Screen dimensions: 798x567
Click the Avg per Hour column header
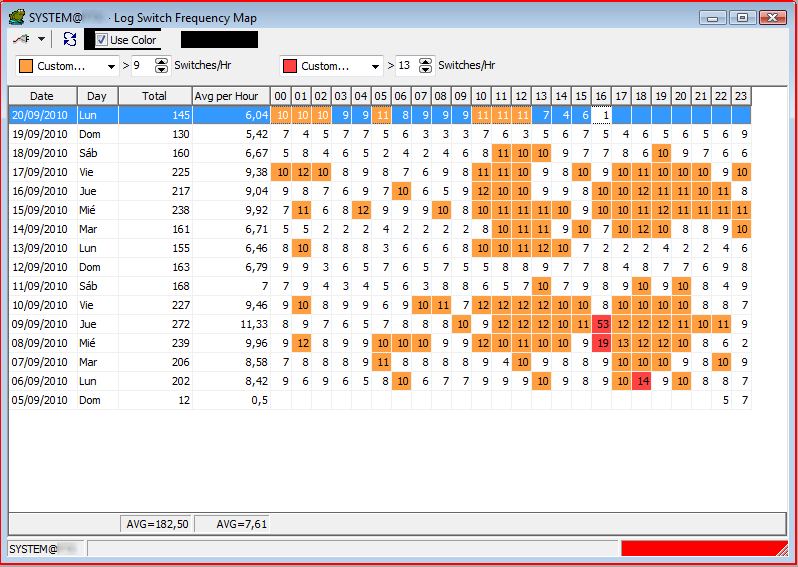230,96
